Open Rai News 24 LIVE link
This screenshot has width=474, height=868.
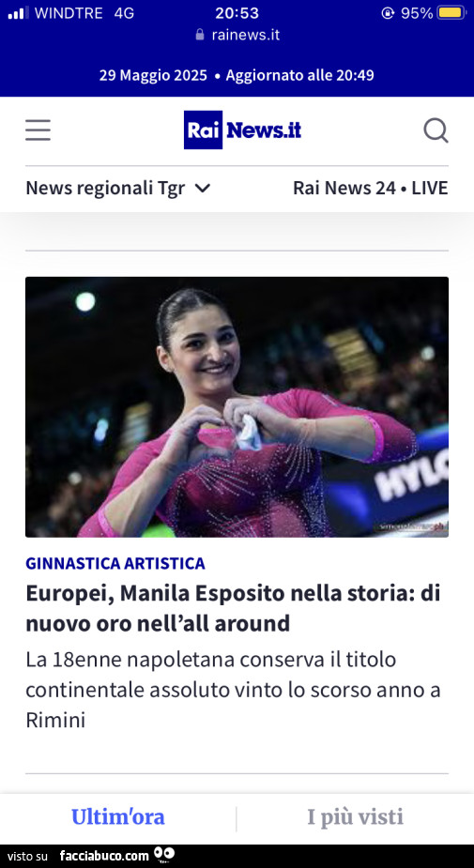click(x=371, y=189)
